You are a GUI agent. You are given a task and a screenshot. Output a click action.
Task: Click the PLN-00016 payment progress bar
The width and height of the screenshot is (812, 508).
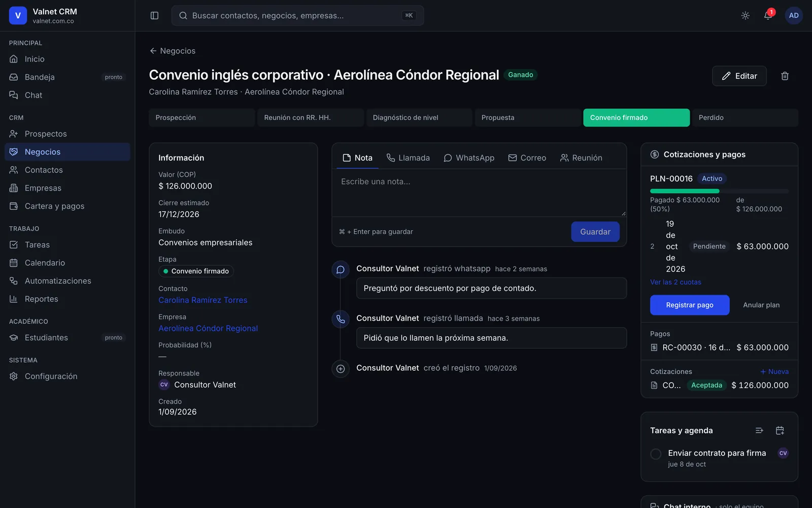(x=719, y=191)
